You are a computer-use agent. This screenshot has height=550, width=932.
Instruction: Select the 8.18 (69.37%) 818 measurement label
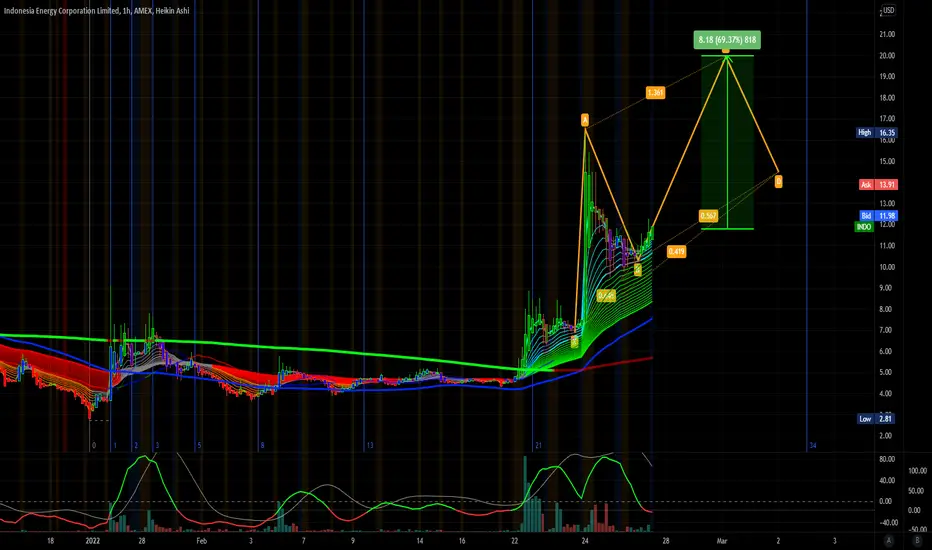pyautogui.click(x=727, y=40)
